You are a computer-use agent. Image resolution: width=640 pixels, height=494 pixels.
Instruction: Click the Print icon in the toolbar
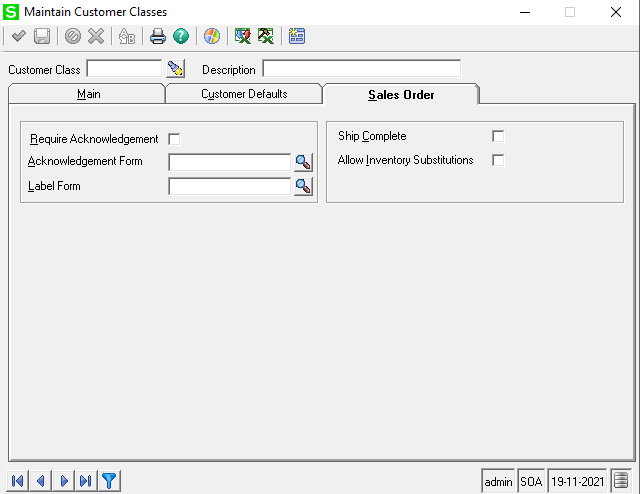[157, 36]
